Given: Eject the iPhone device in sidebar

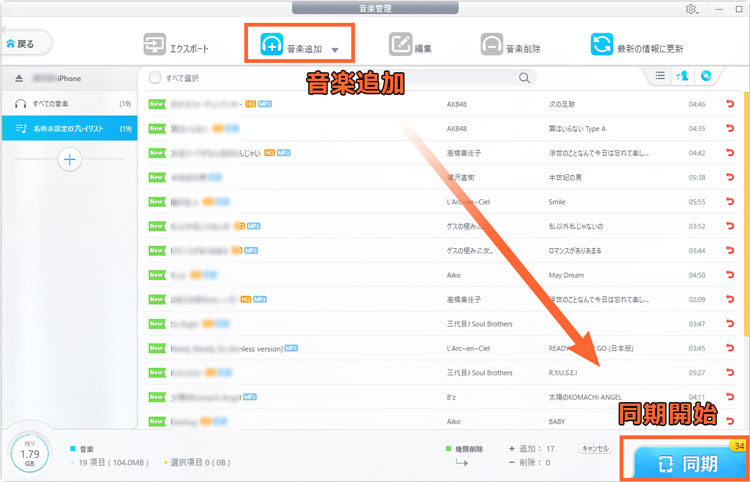Looking at the screenshot, I should coord(18,78).
